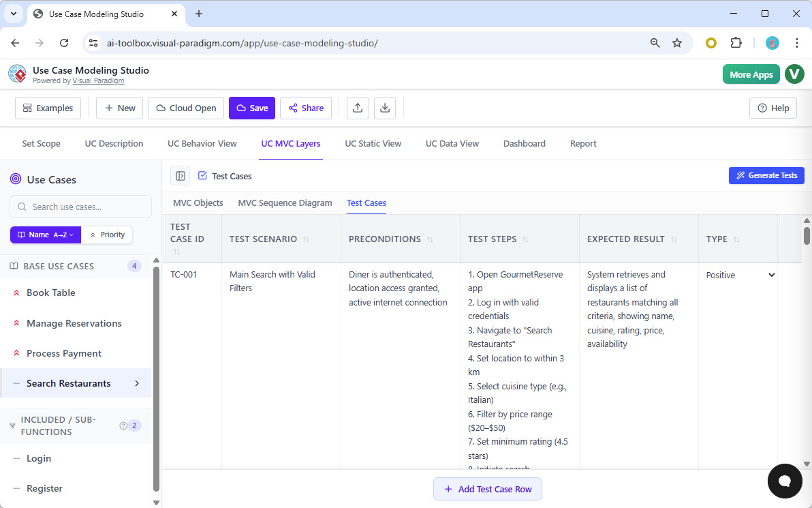Switch to the MVC Sequence Diagram tab
Viewport: 812px width, 508px height.
pos(285,203)
